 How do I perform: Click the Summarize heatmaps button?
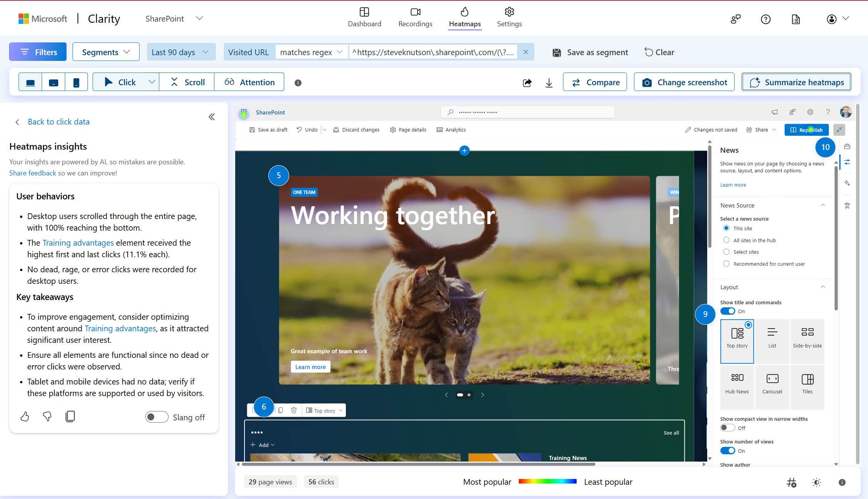click(796, 82)
